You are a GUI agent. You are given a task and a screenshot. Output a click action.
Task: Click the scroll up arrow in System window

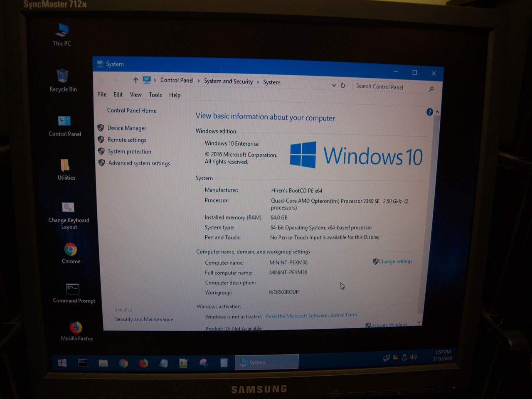pos(437,112)
